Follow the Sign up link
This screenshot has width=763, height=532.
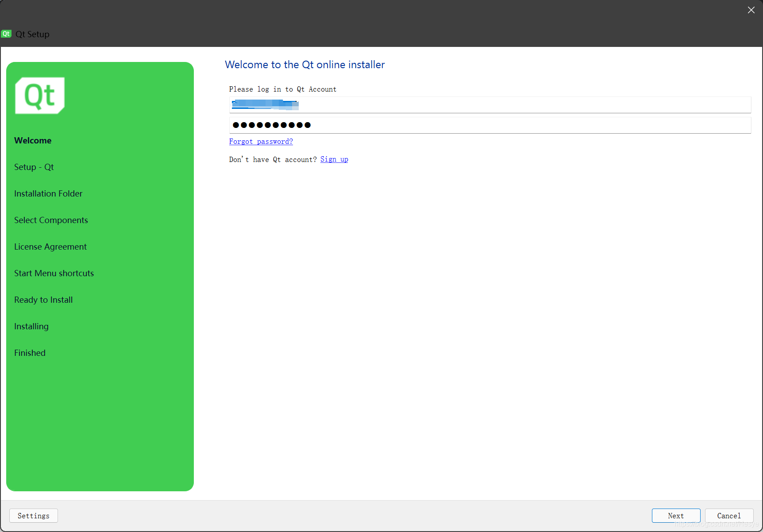point(334,159)
